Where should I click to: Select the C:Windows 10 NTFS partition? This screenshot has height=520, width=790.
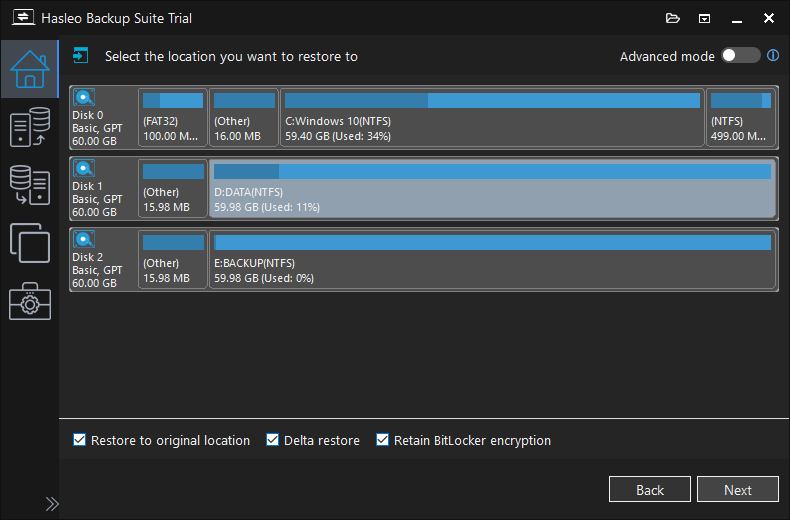click(492, 117)
